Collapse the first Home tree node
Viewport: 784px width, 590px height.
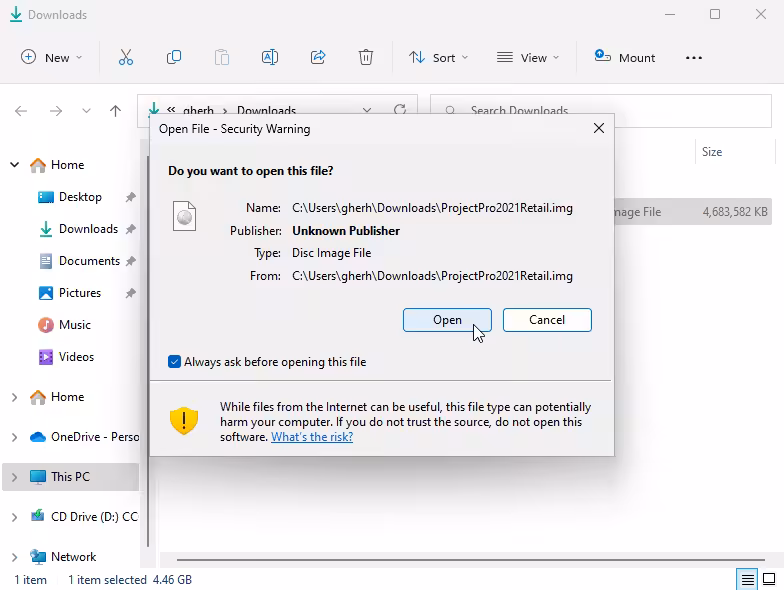(14, 164)
